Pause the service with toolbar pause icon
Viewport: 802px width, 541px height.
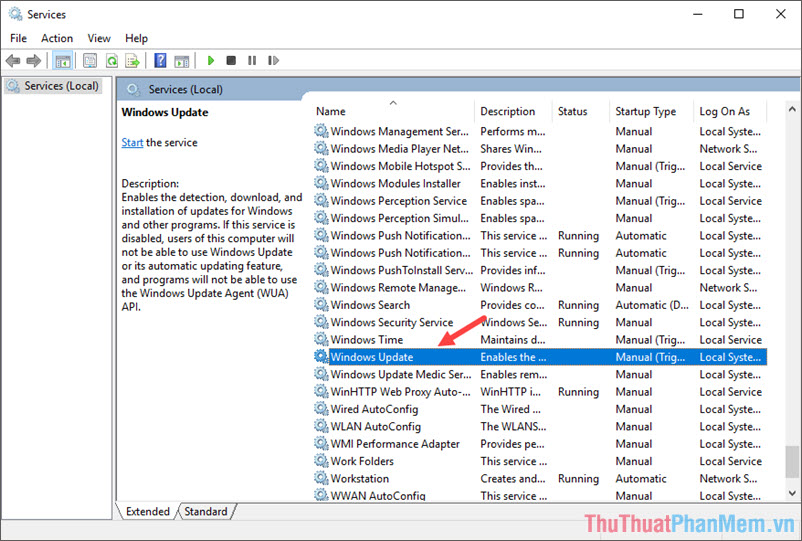click(252, 60)
